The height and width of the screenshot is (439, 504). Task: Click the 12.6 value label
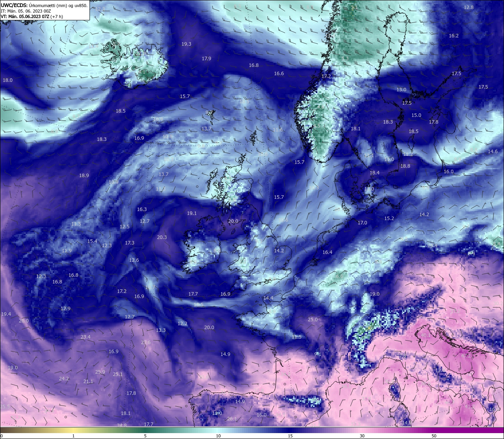coord(134,260)
